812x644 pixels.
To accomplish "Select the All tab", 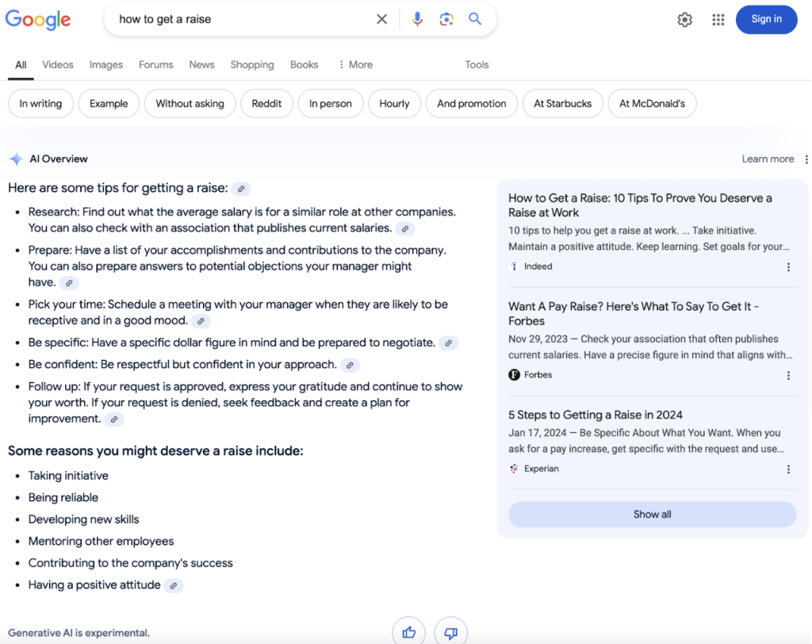I will [21, 65].
